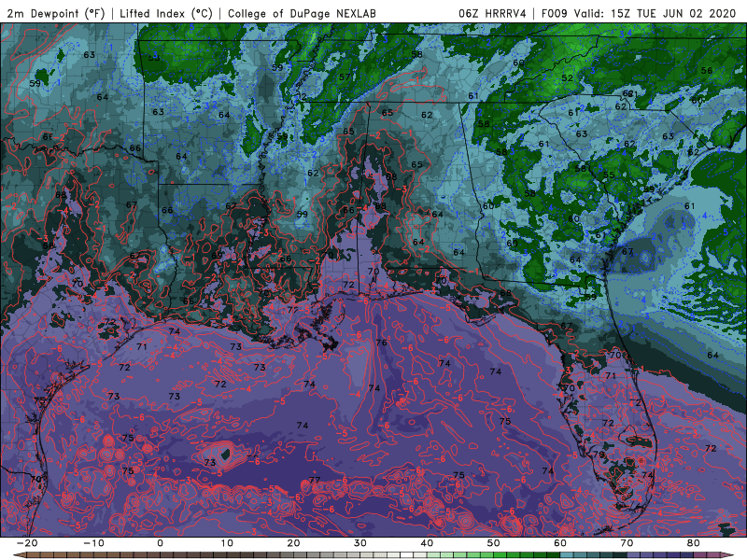
Task: Click the '-10' tick on the color scale
Action: click(x=93, y=543)
